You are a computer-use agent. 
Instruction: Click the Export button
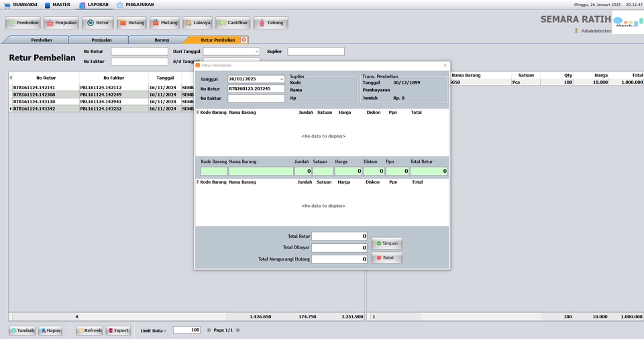point(118,330)
